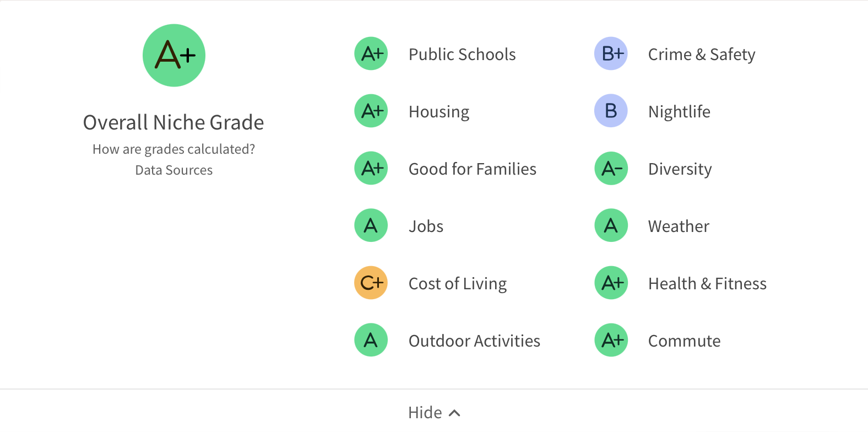The image size is (868, 432).
Task: Click the Hide text button
Action: pyautogui.click(x=425, y=413)
